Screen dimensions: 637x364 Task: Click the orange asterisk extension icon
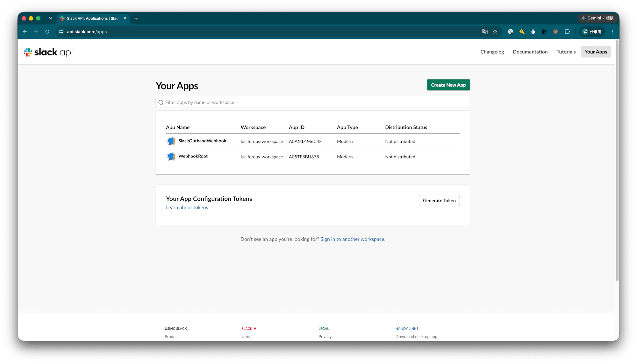[x=556, y=32]
